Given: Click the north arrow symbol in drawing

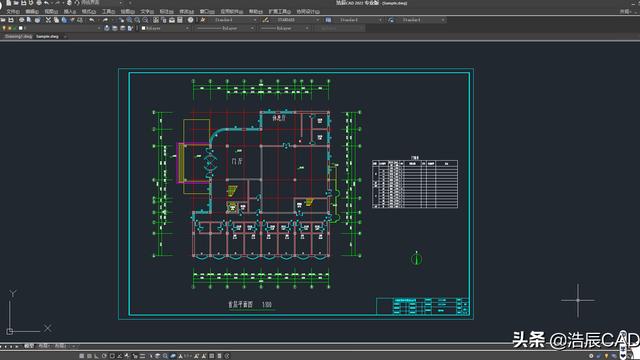Looking at the screenshot, I should coord(416,259).
